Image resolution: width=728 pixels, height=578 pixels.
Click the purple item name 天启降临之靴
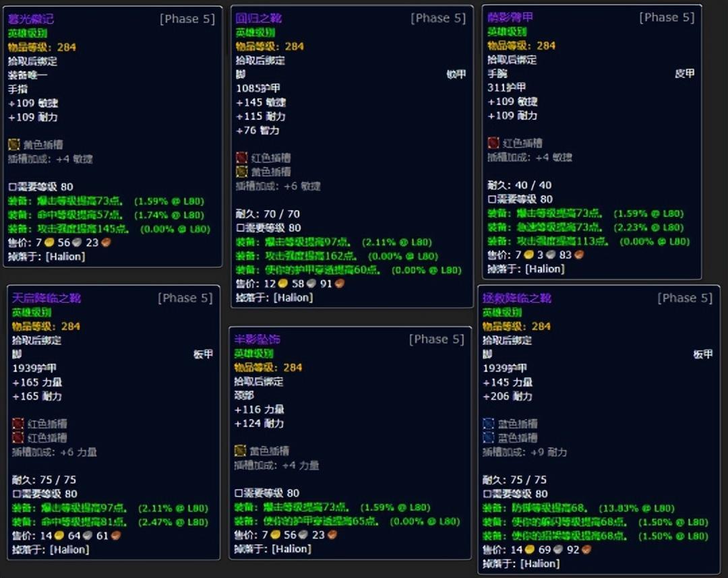[47, 298]
